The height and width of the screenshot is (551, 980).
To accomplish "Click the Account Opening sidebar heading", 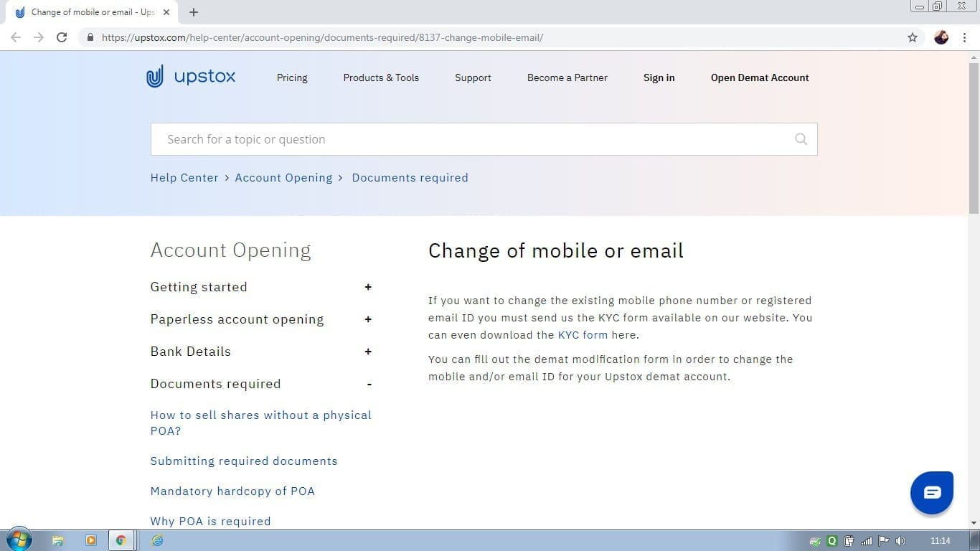I will (x=230, y=250).
